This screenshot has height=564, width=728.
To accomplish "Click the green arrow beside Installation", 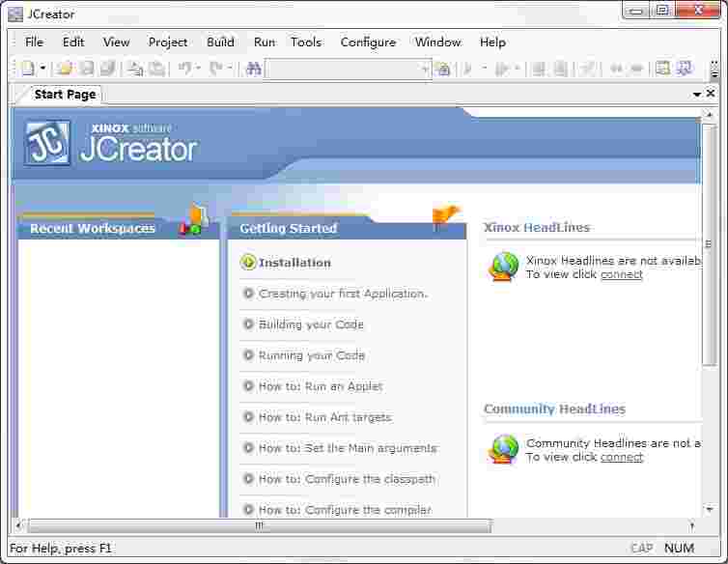I will point(248,263).
